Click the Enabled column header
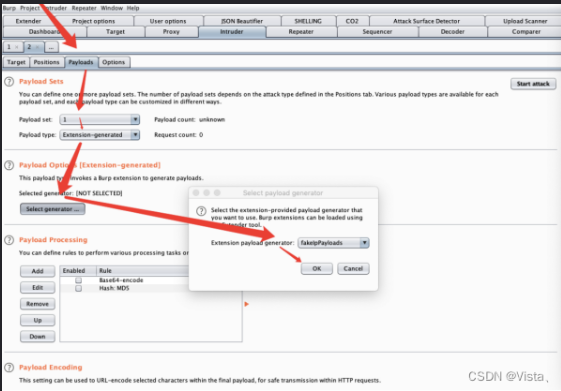This screenshot has width=561, height=391. tap(78, 271)
